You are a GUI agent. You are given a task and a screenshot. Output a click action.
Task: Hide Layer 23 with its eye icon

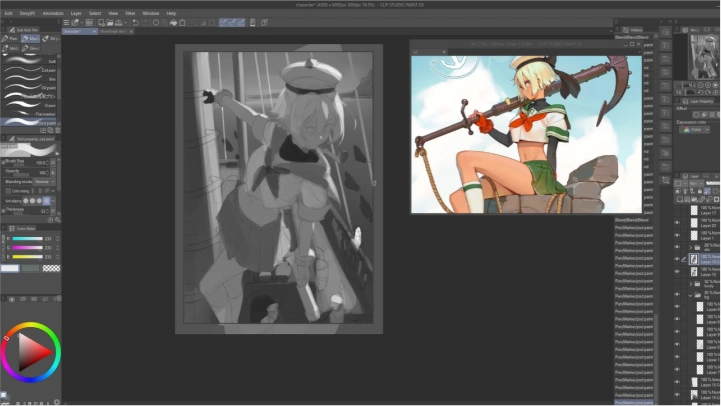[x=677, y=223]
